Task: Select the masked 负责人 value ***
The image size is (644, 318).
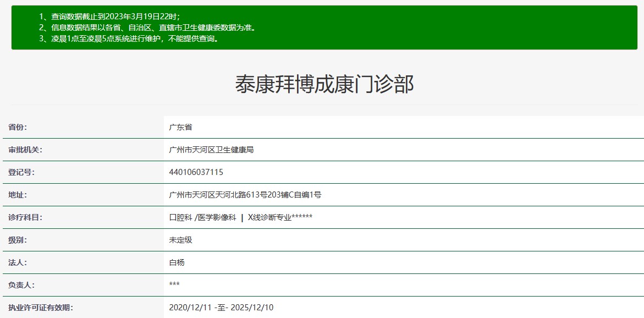Action: (x=174, y=284)
